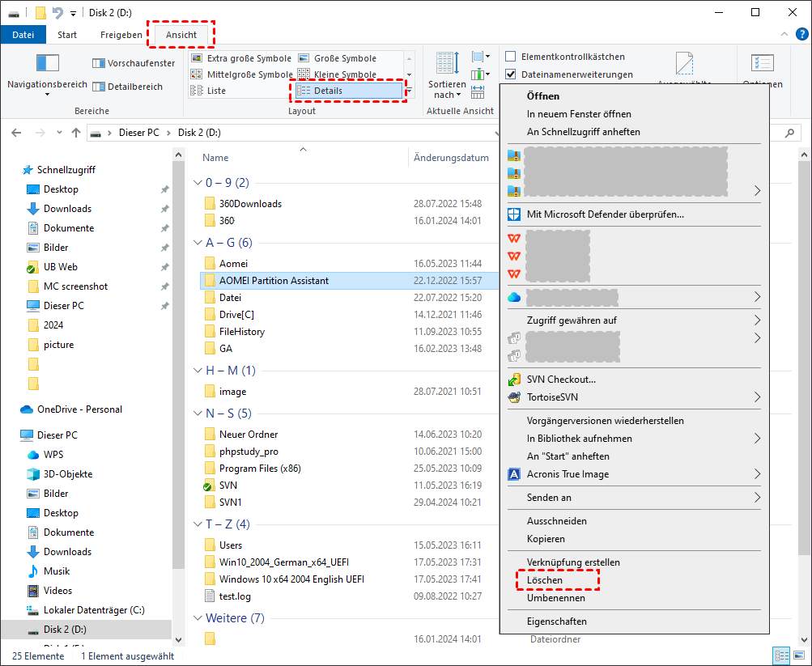Image resolution: width=812 pixels, height=666 pixels.
Task: Toggle the Vorschaufenster preview pane
Action: (134, 63)
